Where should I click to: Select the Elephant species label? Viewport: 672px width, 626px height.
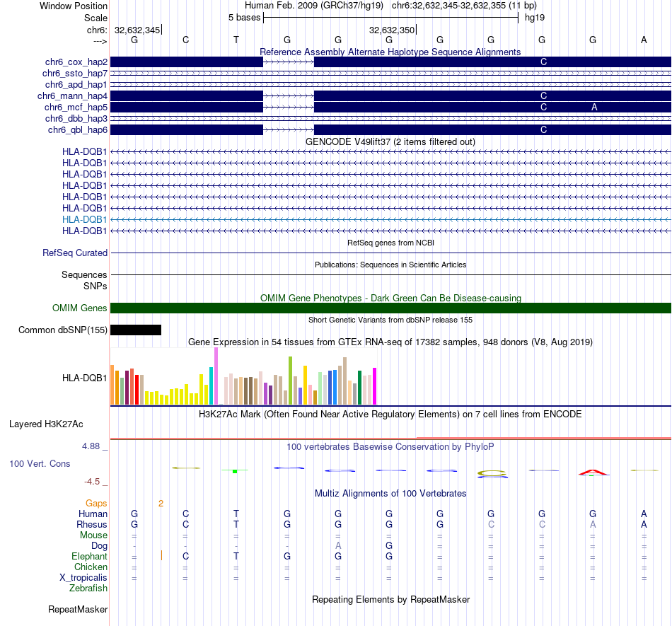pos(90,556)
